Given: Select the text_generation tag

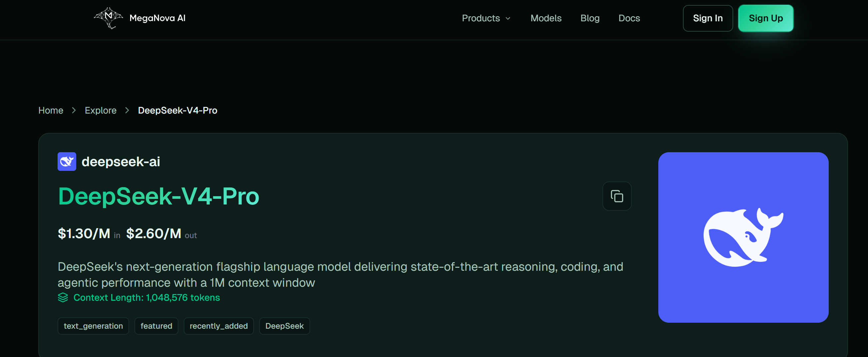Looking at the screenshot, I should 93,326.
